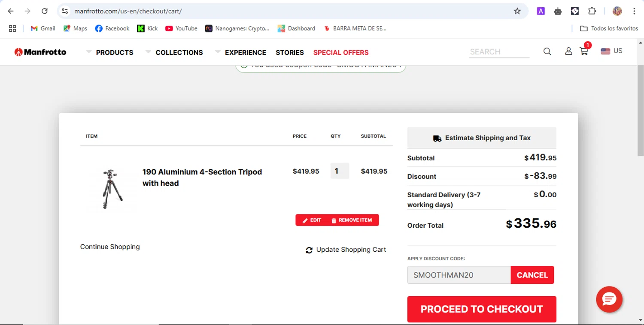Click the browser forward arrow
Image resolution: width=644 pixels, height=325 pixels.
pos(27,11)
